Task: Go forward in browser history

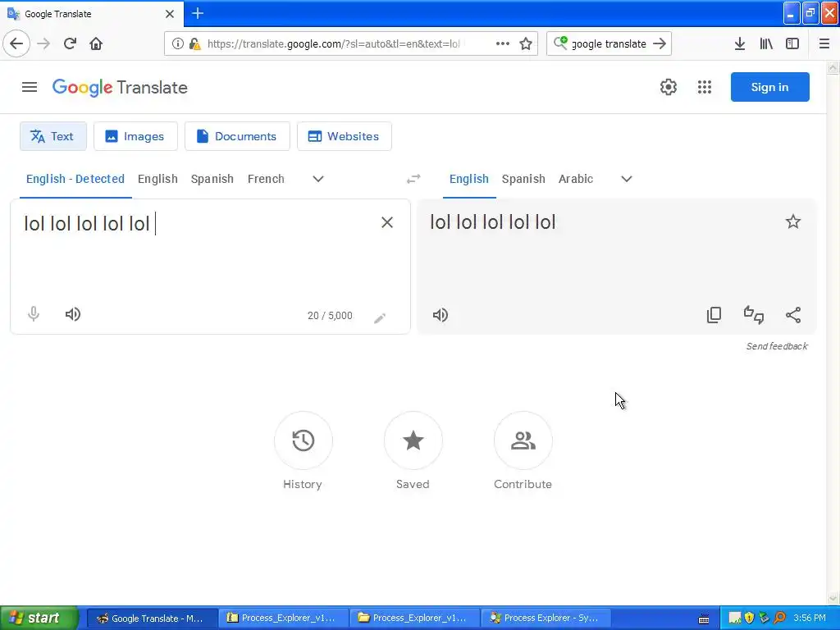Action: pyautogui.click(x=43, y=43)
